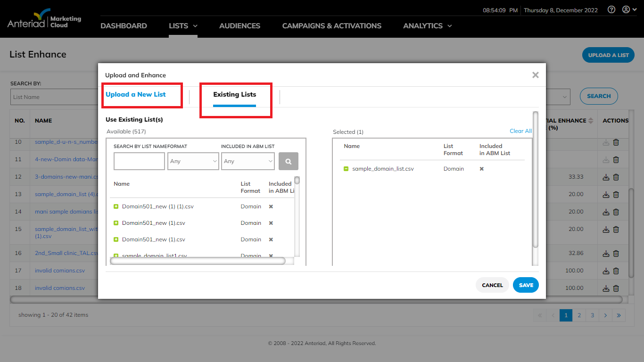
Task: Remove sample_domain_list.csv using green minus icon
Action: (346, 169)
